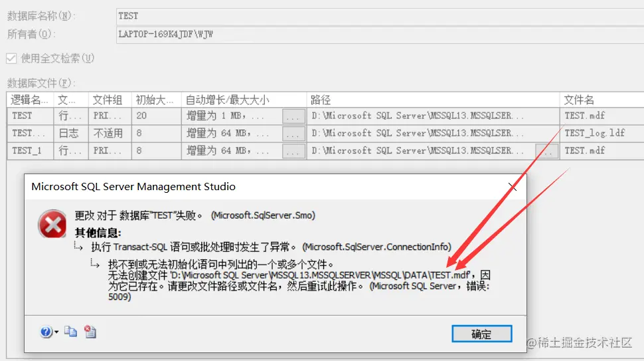
Task: Open path browse button in TEST_1 row
Action: click(x=546, y=152)
